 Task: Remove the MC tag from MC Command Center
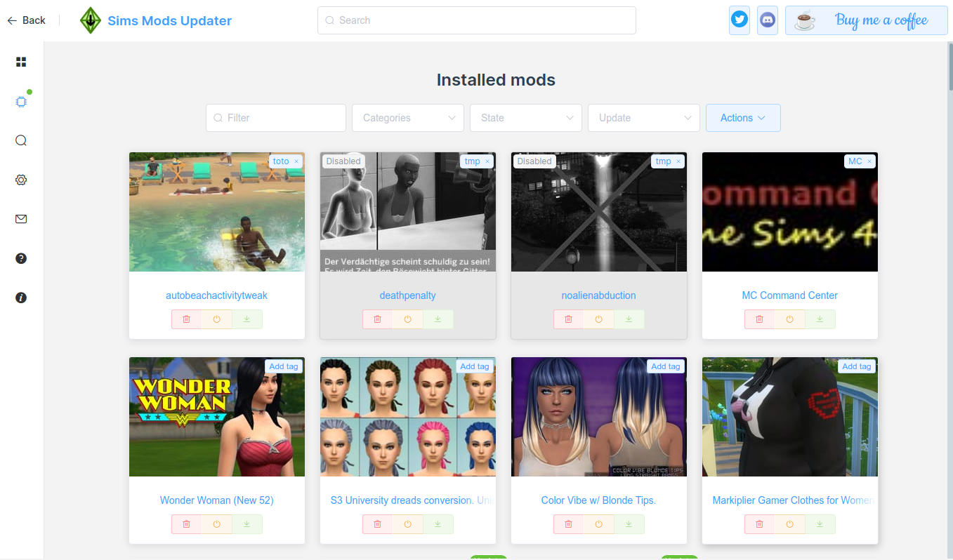click(x=869, y=161)
